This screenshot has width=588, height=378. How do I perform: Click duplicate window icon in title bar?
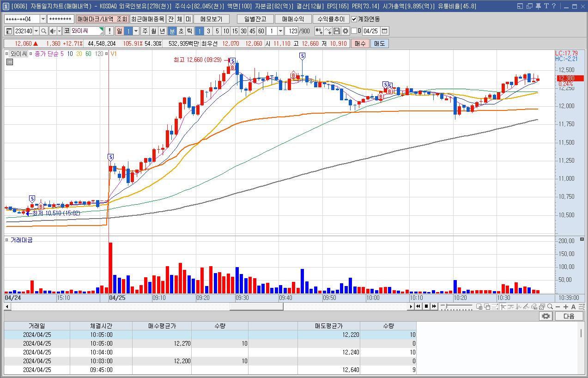(529, 6)
